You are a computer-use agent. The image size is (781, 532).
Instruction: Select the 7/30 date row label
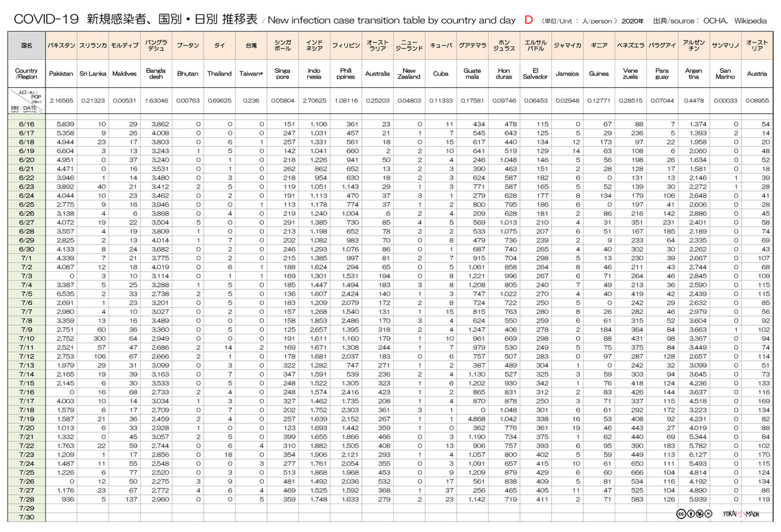pyautogui.click(x=27, y=517)
